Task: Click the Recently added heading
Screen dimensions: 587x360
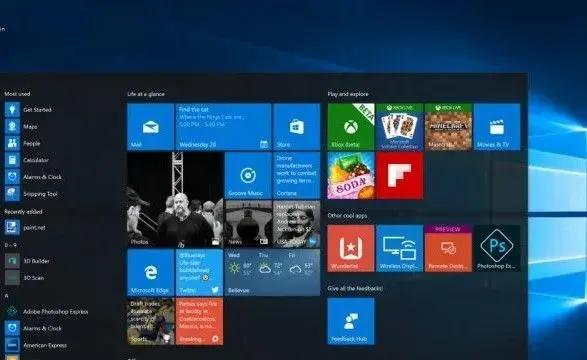Action: (23, 212)
